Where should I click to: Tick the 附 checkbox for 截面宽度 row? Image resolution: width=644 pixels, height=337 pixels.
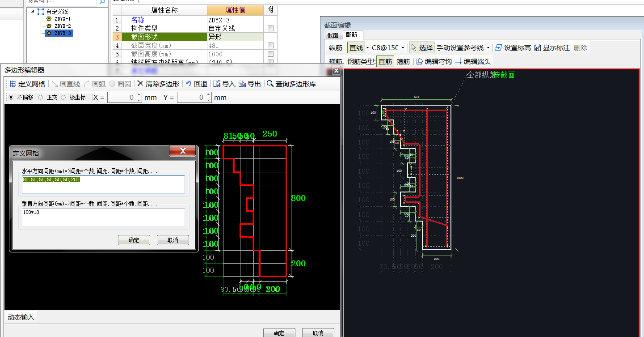(270, 46)
